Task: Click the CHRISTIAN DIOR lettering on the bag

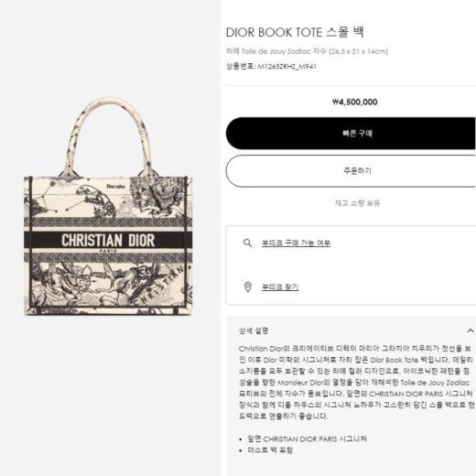Action: (x=108, y=240)
